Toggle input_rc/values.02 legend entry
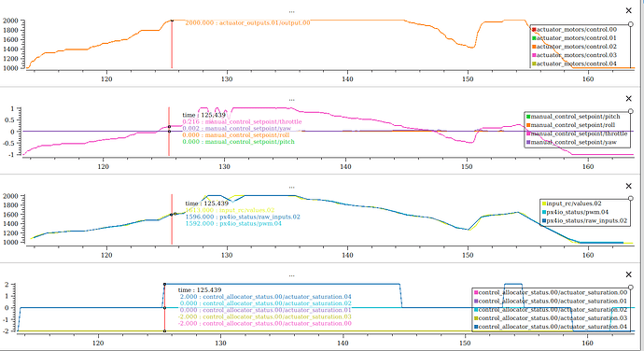Screen dimensions: 644x351 click(x=572, y=204)
